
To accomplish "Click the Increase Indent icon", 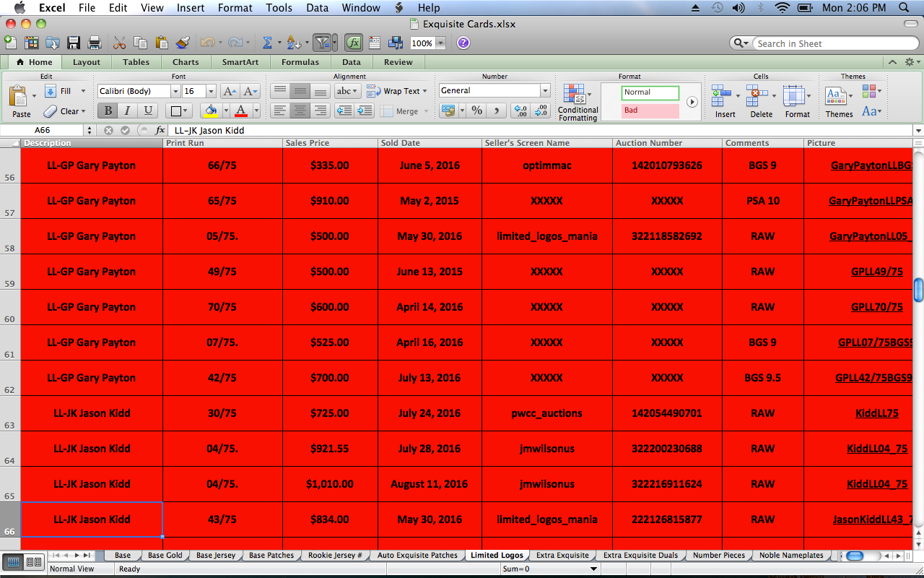I will [x=365, y=111].
